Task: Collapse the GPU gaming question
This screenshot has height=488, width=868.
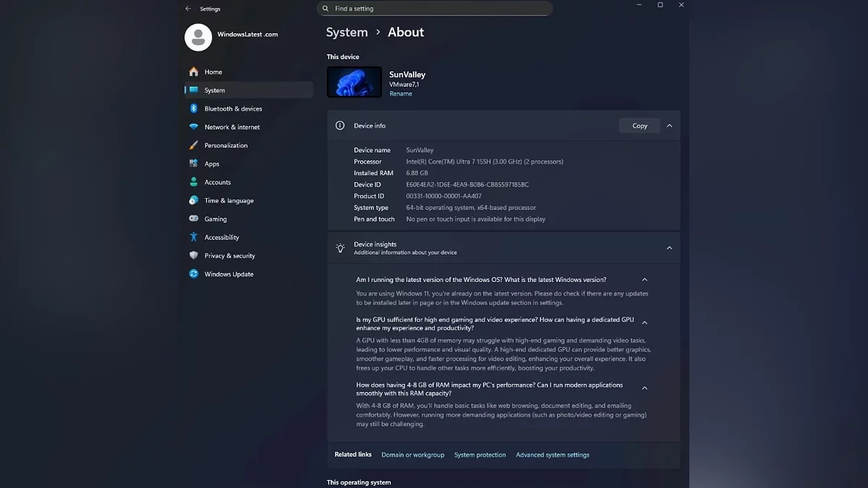Action: coord(644,323)
